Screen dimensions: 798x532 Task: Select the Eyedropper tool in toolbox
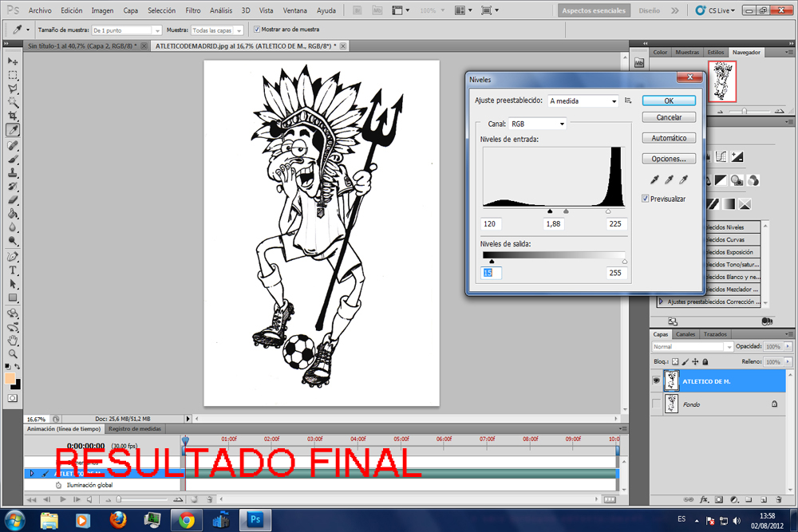click(x=13, y=130)
